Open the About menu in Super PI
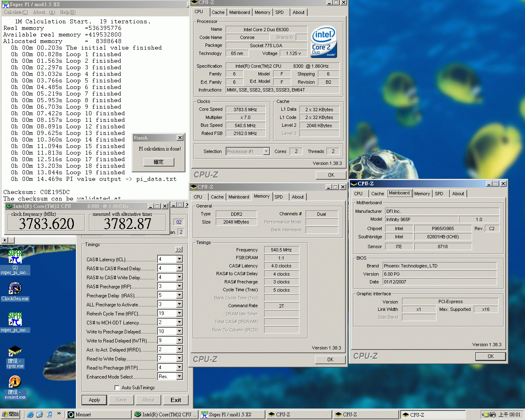This screenshot has width=525, height=420. [44, 12]
